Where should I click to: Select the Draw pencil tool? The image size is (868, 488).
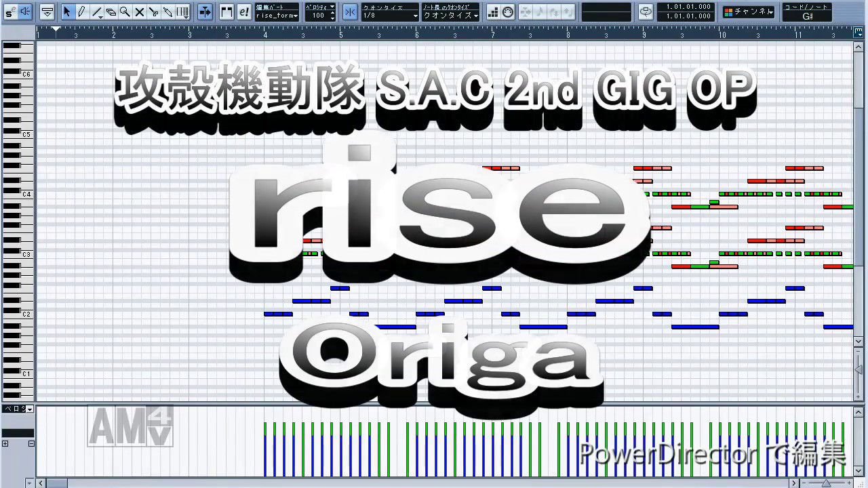(81, 12)
